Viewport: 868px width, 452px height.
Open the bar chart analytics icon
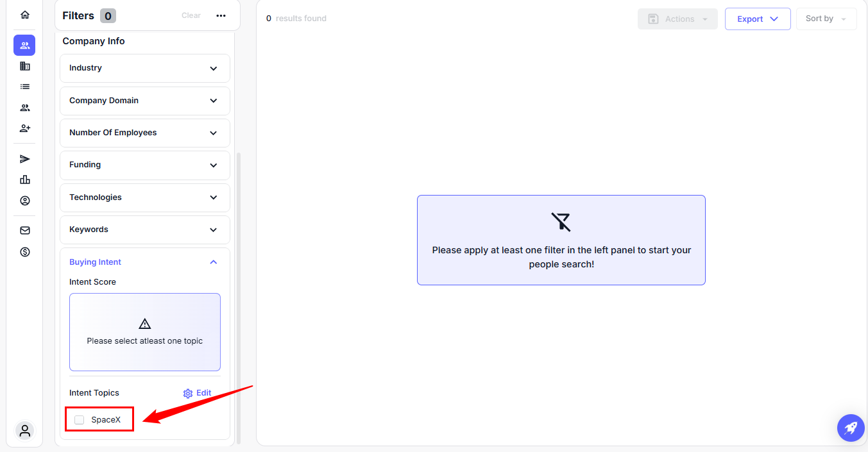point(25,180)
